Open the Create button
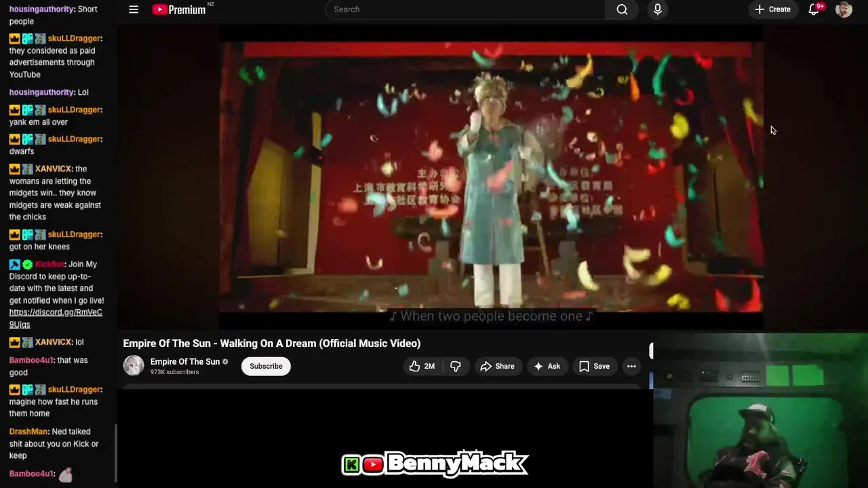This screenshot has height=488, width=868. pos(772,9)
